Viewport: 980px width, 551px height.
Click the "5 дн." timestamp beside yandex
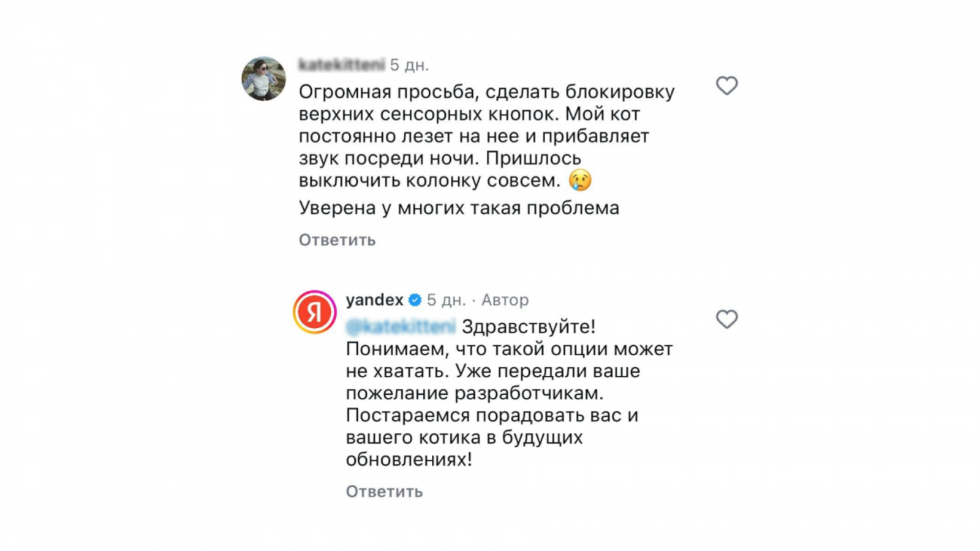click(x=446, y=300)
